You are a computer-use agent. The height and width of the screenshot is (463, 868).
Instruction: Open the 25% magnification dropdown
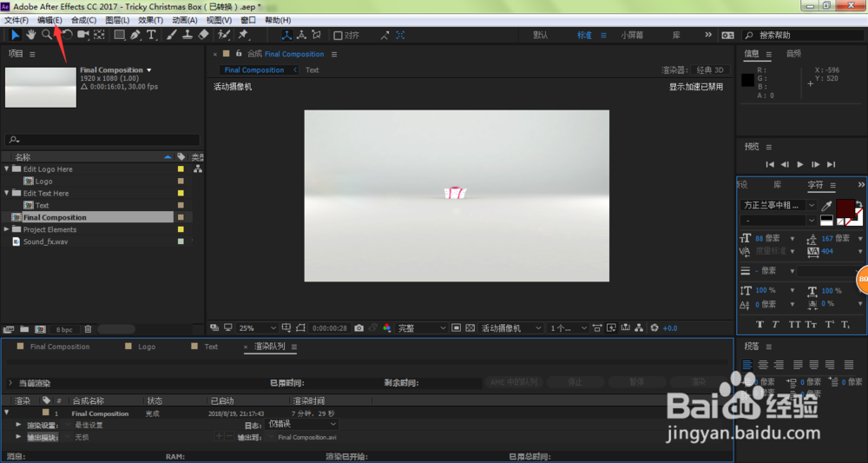pyautogui.click(x=257, y=327)
